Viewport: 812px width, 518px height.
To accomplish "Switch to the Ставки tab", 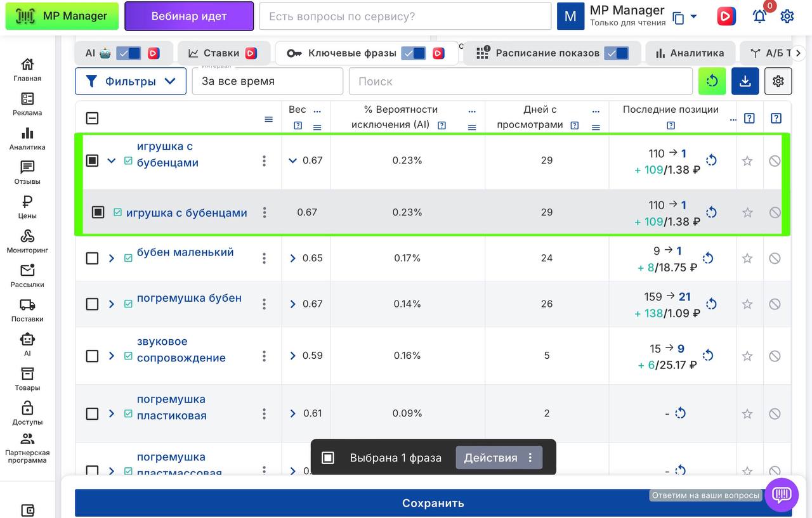I will (221, 53).
